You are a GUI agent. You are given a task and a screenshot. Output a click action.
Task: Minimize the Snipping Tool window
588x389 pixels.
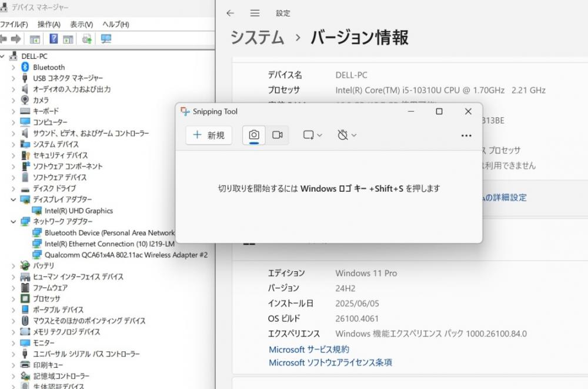click(411, 111)
